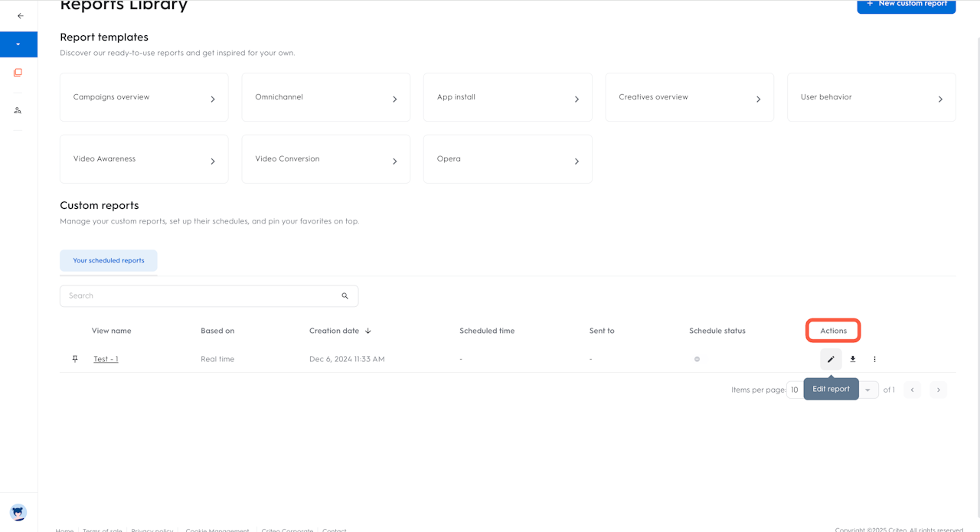
Task: Click the back arrow in sidebar
Action: point(20,15)
